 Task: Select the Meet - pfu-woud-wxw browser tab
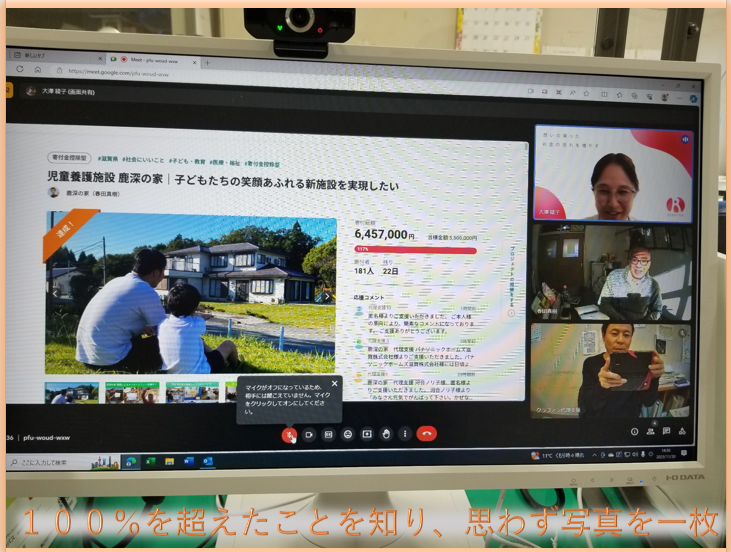(155, 59)
